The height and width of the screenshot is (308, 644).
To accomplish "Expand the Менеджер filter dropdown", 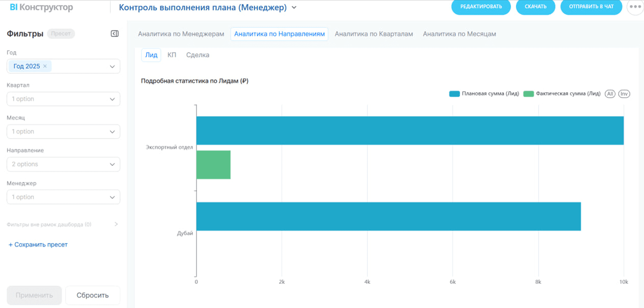I will (x=63, y=197).
